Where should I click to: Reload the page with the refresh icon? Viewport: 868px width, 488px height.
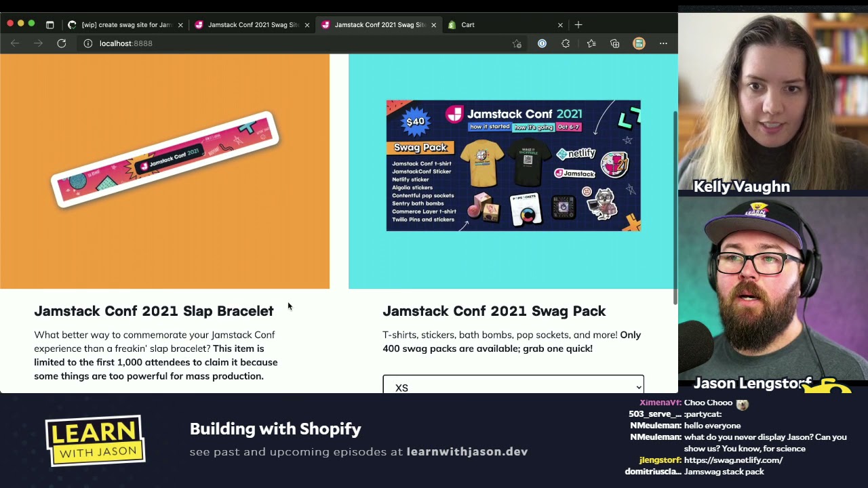click(62, 43)
